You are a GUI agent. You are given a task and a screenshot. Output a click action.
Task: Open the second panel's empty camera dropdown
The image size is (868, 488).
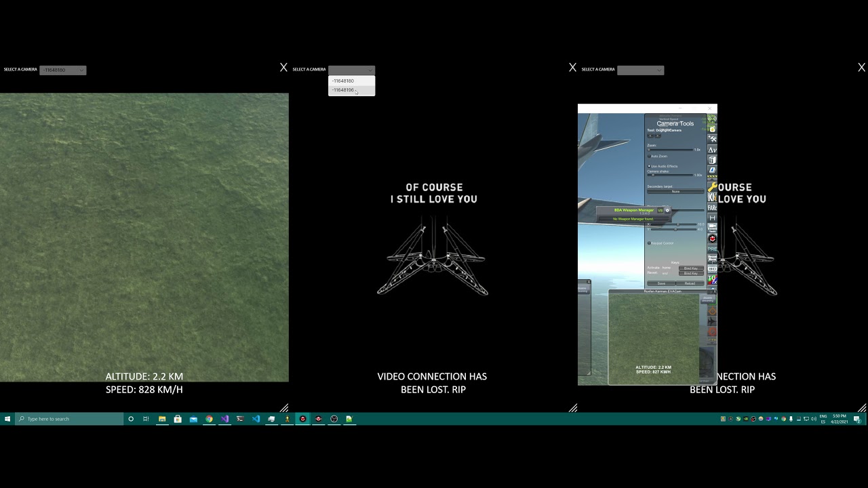(x=351, y=70)
